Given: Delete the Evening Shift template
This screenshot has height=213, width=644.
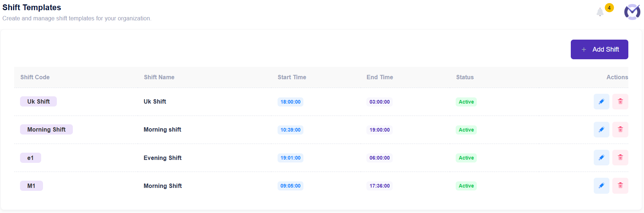Looking at the screenshot, I should 620,158.
